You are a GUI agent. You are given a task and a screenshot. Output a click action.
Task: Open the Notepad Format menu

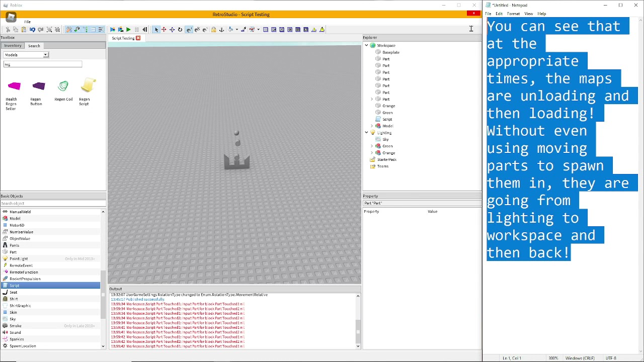513,14
